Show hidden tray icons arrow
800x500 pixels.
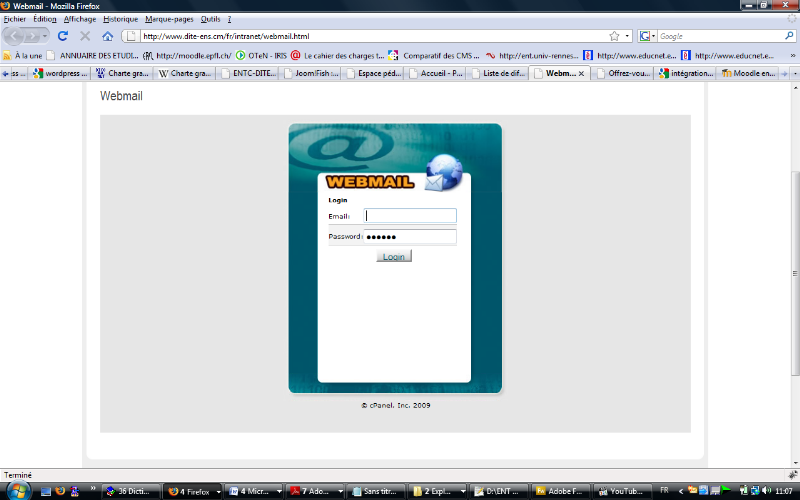tap(680, 491)
